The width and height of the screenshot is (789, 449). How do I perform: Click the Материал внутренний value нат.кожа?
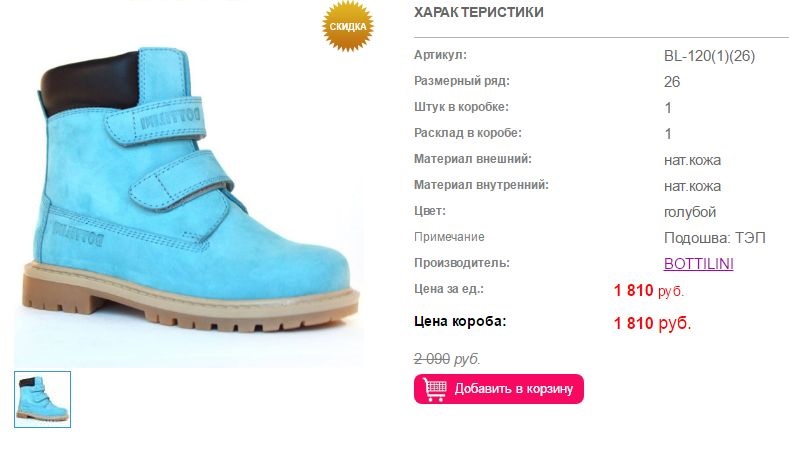692,186
